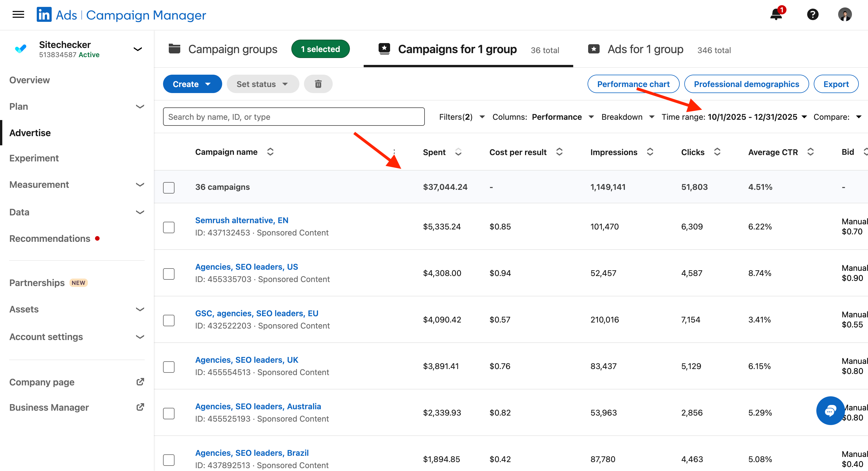The image size is (868, 471).
Task: Click the delete trash can button
Action: [x=318, y=84]
